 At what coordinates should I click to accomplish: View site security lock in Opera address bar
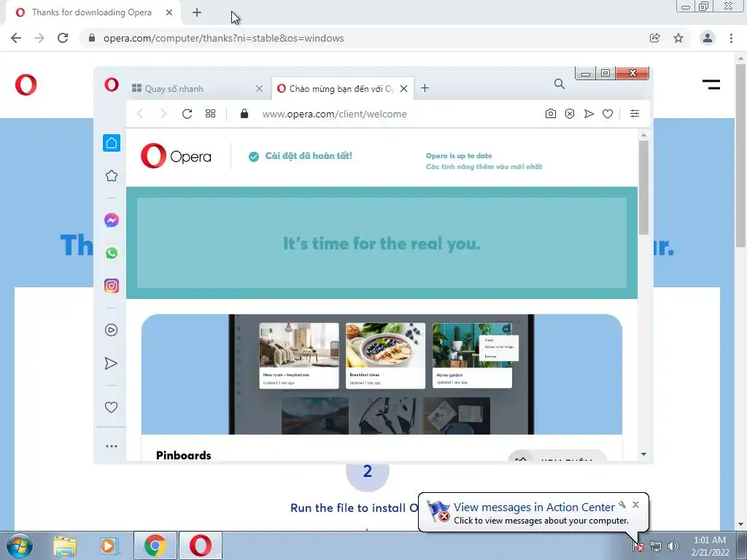244,113
